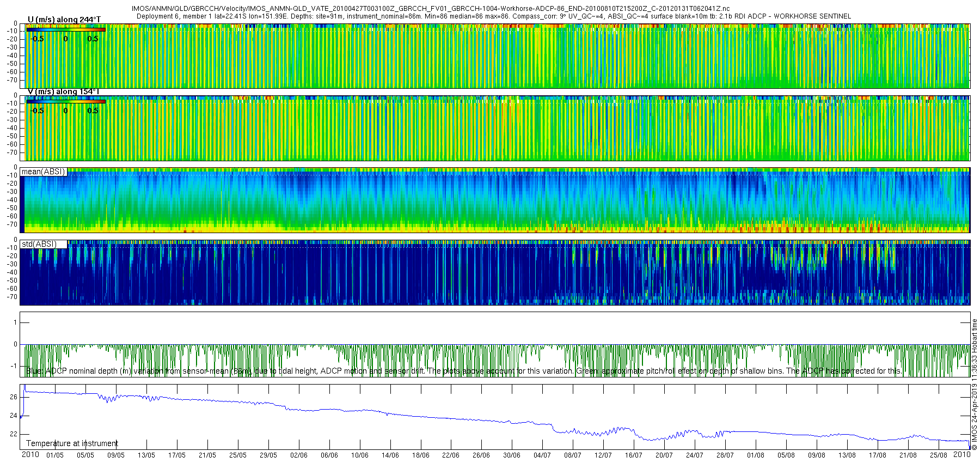Click the IMOS NetCDF file path title

[431, 9]
